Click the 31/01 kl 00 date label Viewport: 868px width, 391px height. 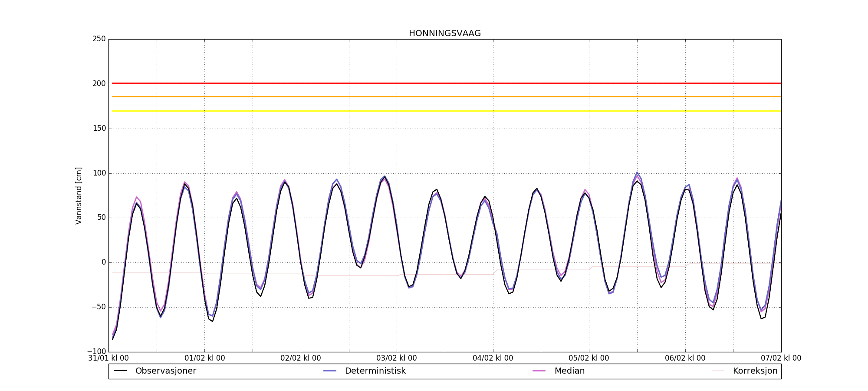coord(108,358)
